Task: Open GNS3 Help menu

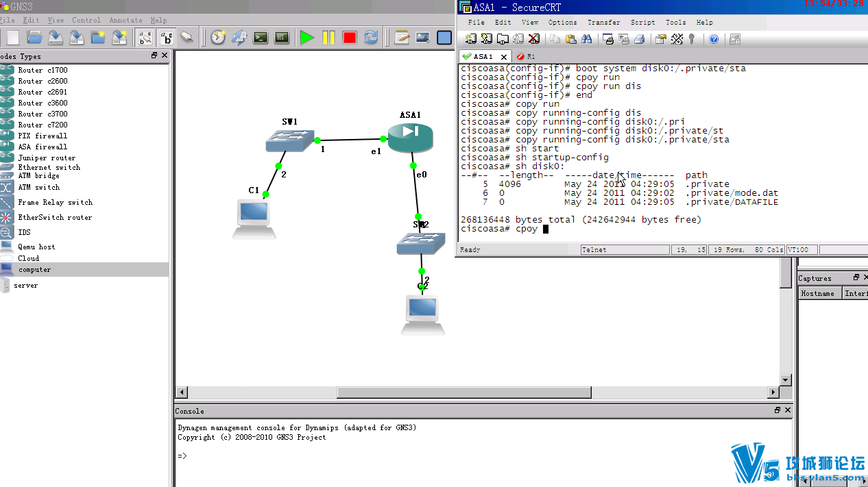Action: coord(158,20)
